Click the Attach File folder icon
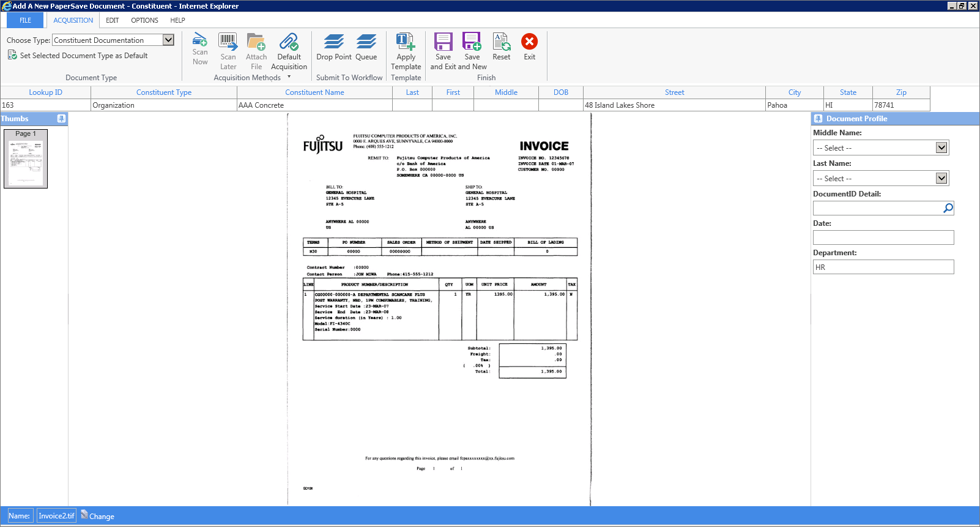The width and height of the screenshot is (980, 527). tap(256, 42)
